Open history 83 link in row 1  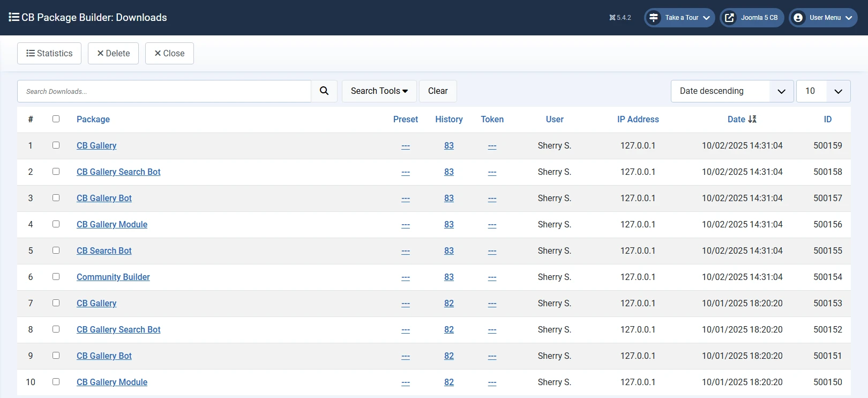(x=449, y=145)
